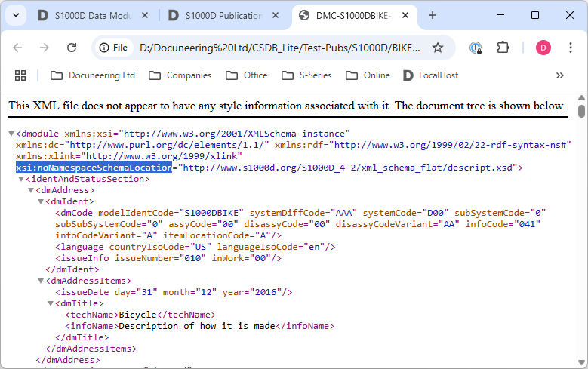Image resolution: width=588 pixels, height=369 pixels.
Task: Open the Apps grid in bookmarks bar
Action: 20,75
